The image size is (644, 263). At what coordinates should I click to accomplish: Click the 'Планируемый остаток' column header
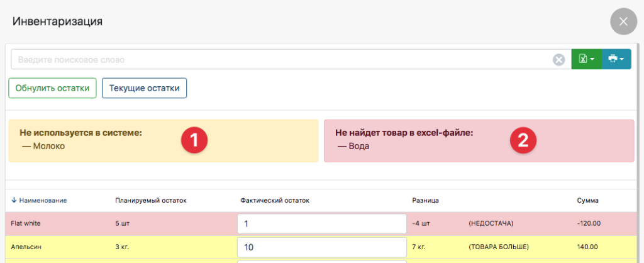coord(151,201)
